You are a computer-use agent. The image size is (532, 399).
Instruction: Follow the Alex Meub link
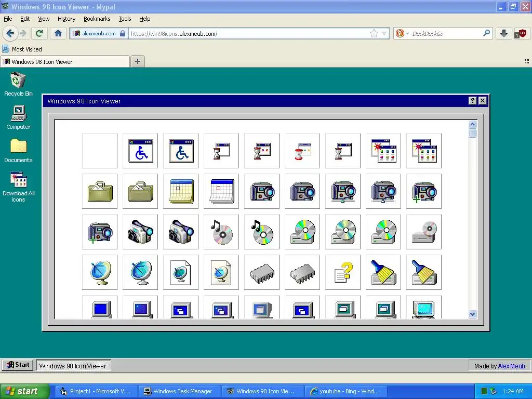pos(511,366)
